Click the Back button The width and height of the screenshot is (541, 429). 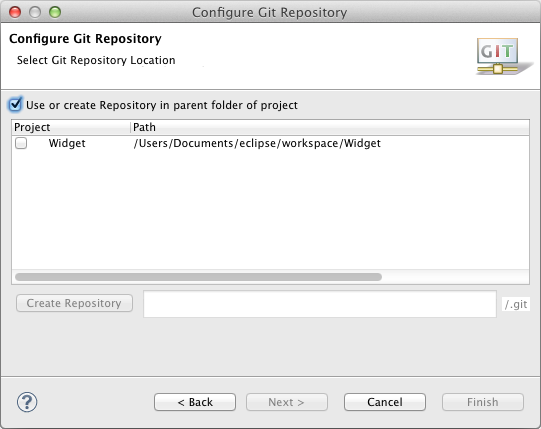(x=195, y=402)
